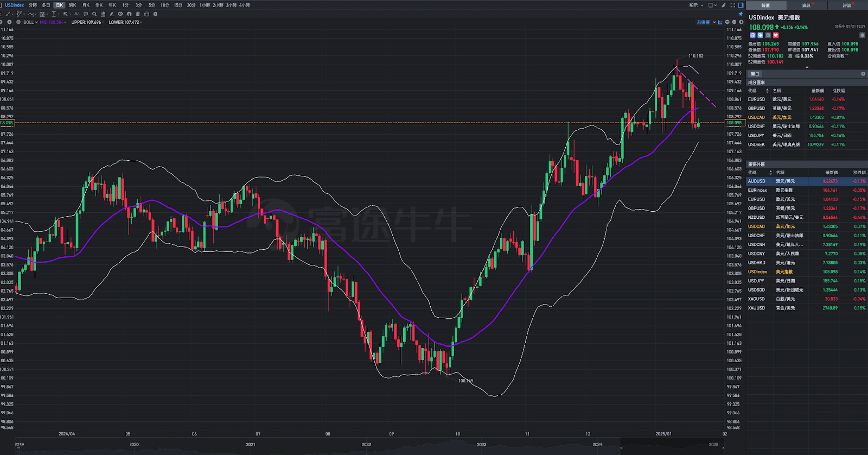Switch to the 報價 tab

tap(765, 5)
